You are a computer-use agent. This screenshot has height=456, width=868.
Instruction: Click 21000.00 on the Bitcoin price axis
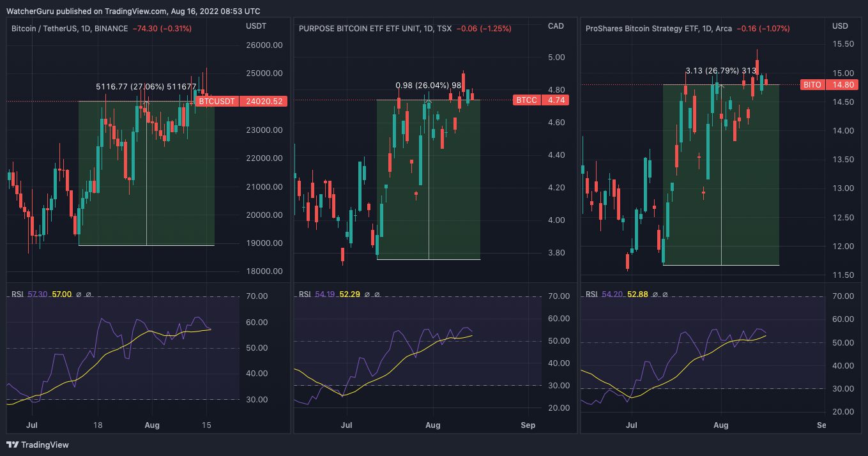click(264, 186)
